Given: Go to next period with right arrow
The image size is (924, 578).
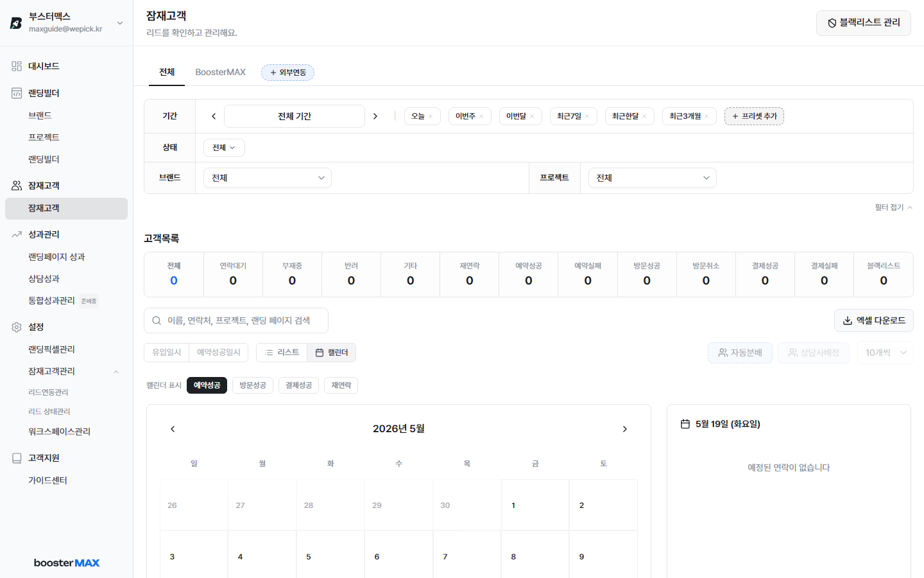Looking at the screenshot, I should [375, 116].
